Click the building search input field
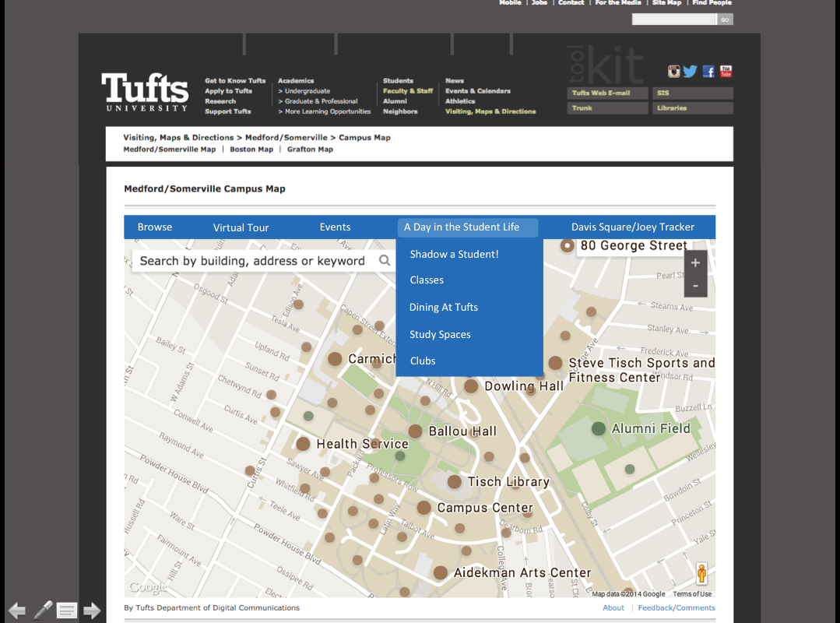Viewport: 840px width, 623px height. pyautogui.click(x=252, y=261)
